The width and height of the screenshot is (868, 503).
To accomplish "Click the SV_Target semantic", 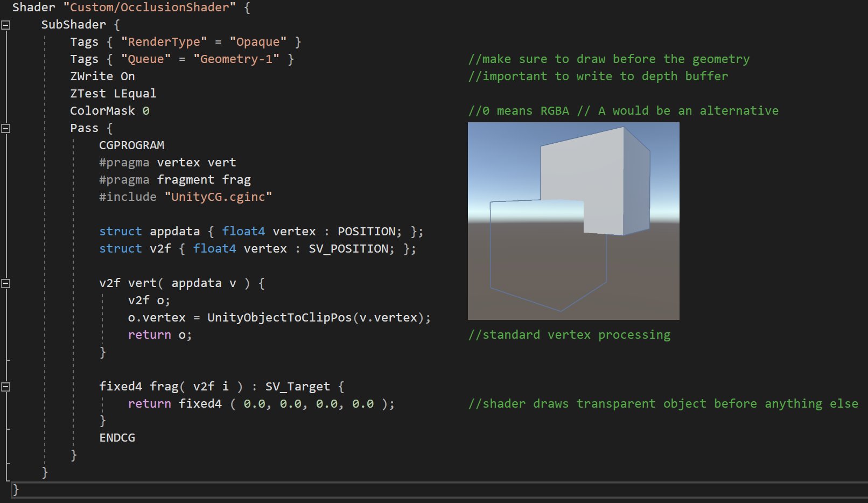I will coord(298,387).
